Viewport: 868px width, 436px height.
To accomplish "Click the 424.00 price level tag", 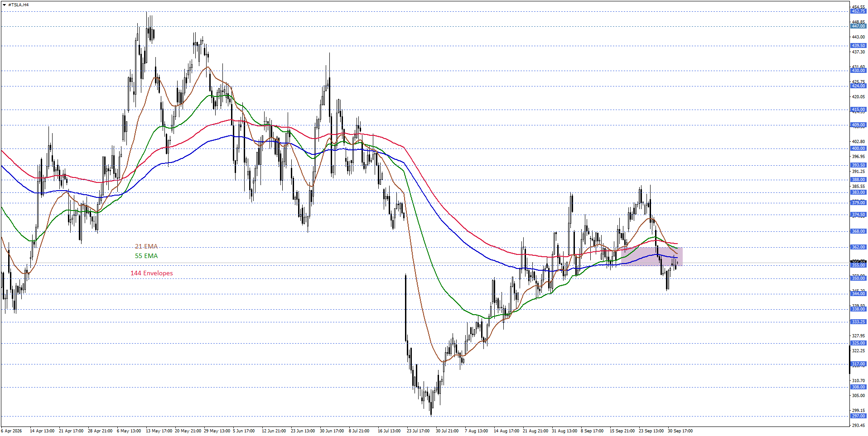I will coord(858,86).
